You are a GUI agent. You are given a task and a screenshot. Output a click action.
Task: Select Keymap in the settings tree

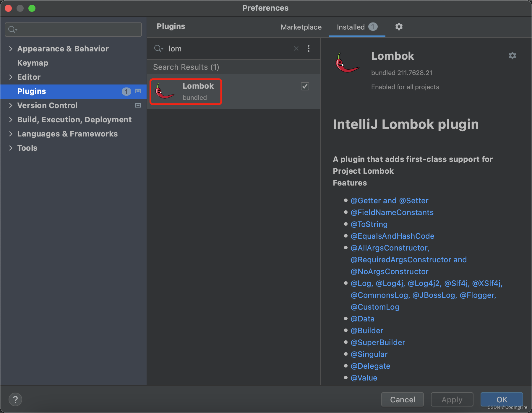33,63
